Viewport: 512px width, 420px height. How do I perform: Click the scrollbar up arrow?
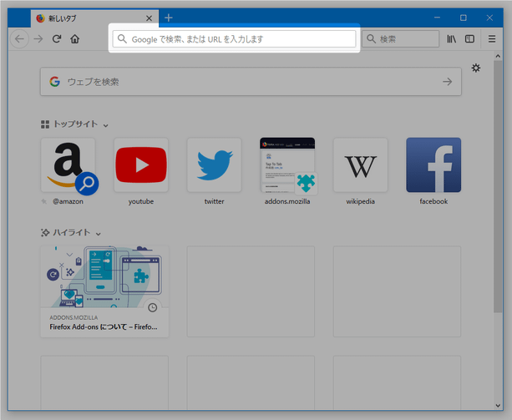tap(498, 56)
